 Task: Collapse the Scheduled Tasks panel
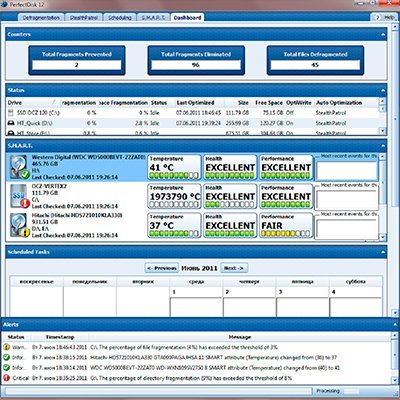pyautogui.click(x=383, y=252)
